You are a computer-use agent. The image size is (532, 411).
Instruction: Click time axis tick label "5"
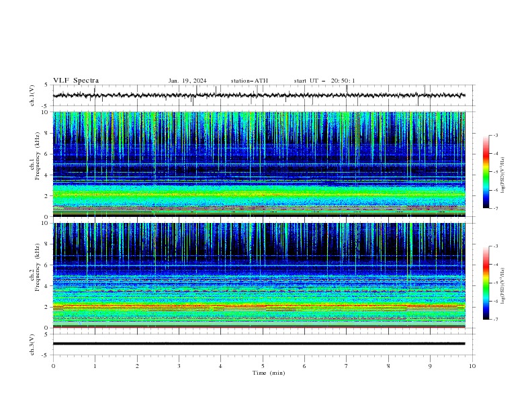click(263, 366)
